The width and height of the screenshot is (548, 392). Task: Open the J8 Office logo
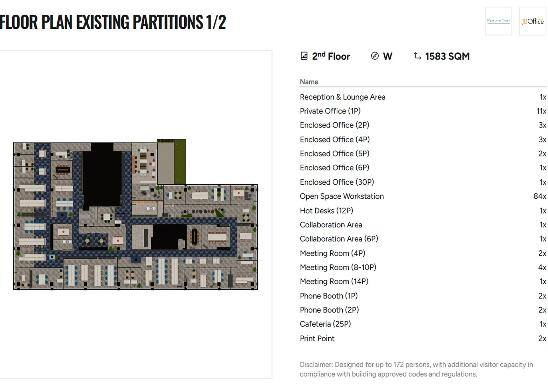(x=532, y=21)
